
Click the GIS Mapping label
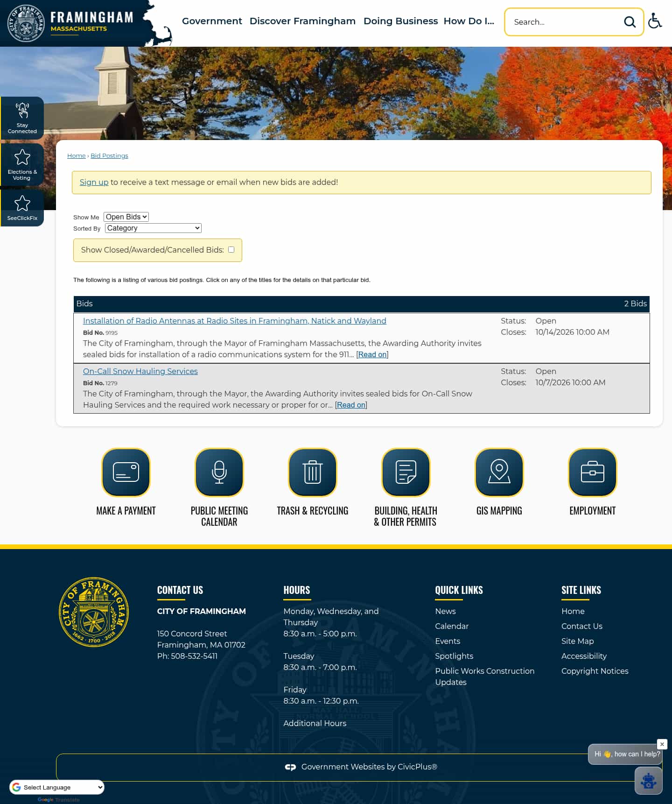(499, 511)
